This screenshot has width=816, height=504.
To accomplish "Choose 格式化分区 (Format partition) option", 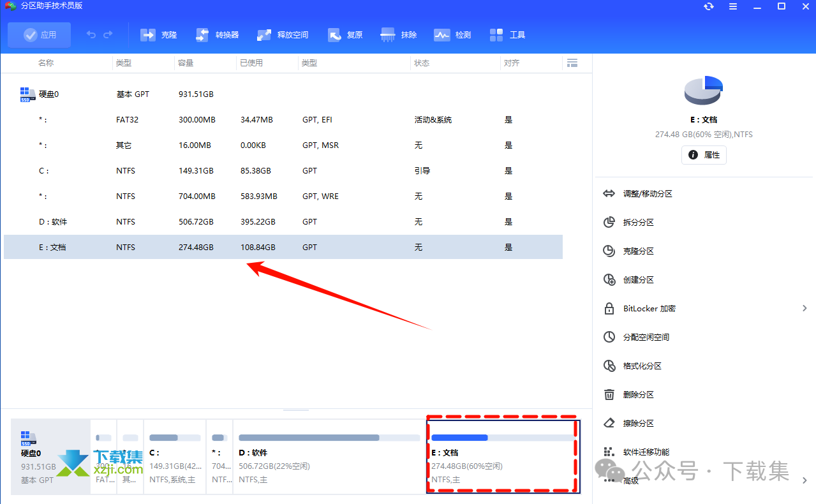I will click(x=642, y=366).
